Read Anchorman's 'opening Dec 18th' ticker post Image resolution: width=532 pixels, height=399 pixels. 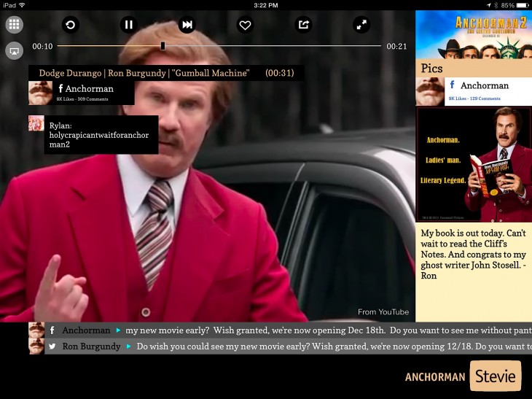[x=329, y=330]
